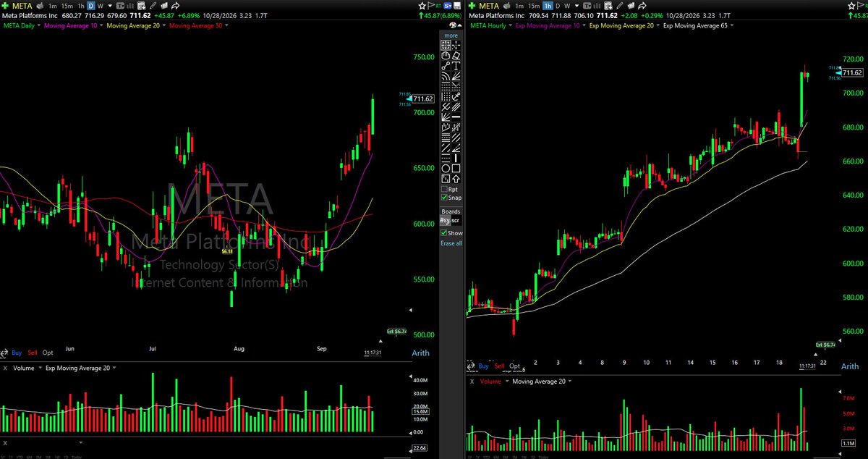Click Arith scale on the hourly chart
This screenshot has height=459, width=868.
[849, 366]
